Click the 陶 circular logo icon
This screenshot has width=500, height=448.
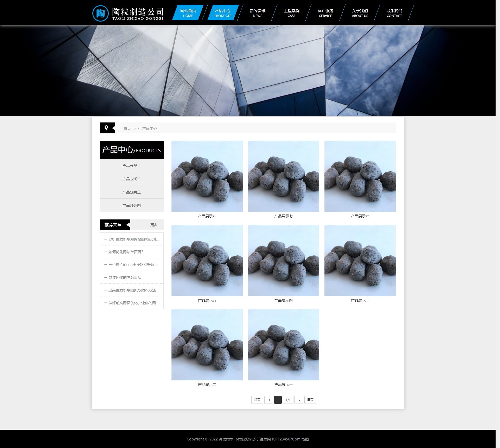pos(100,13)
